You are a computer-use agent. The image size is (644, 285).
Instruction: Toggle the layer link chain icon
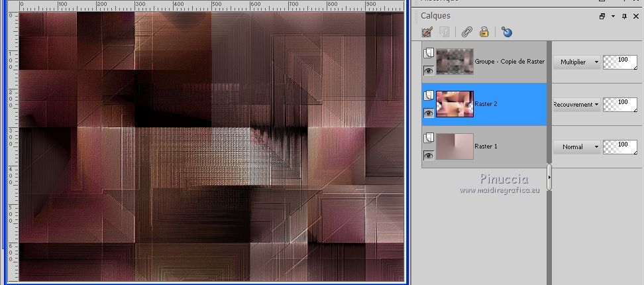click(x=466, y=32)
